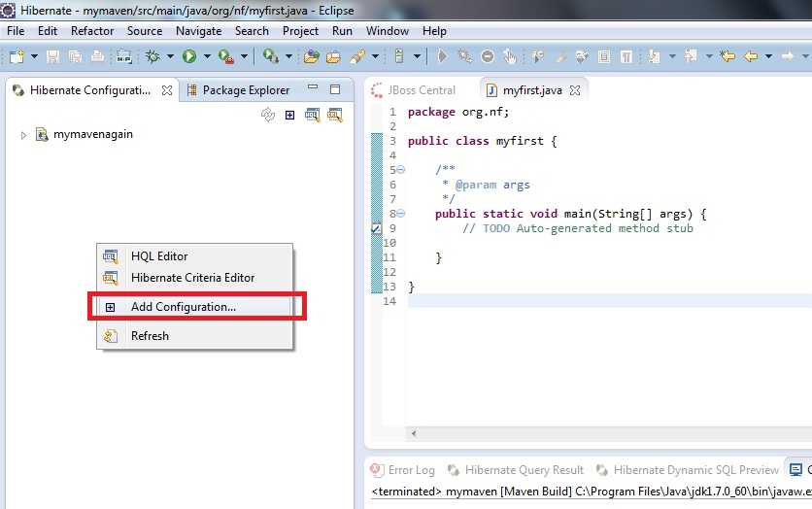Click the Debug bug icon

(152, 56)
